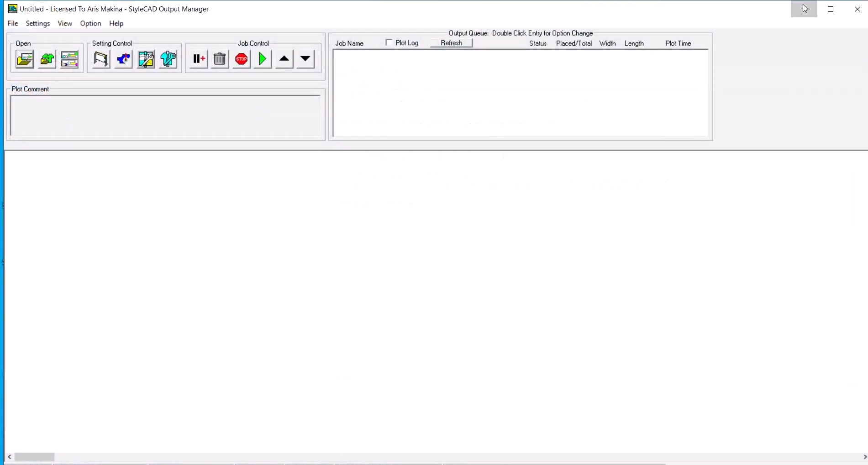Open the multiple markers list icon
This screenshot has width=868, height=465.
[x=69, y=59]
